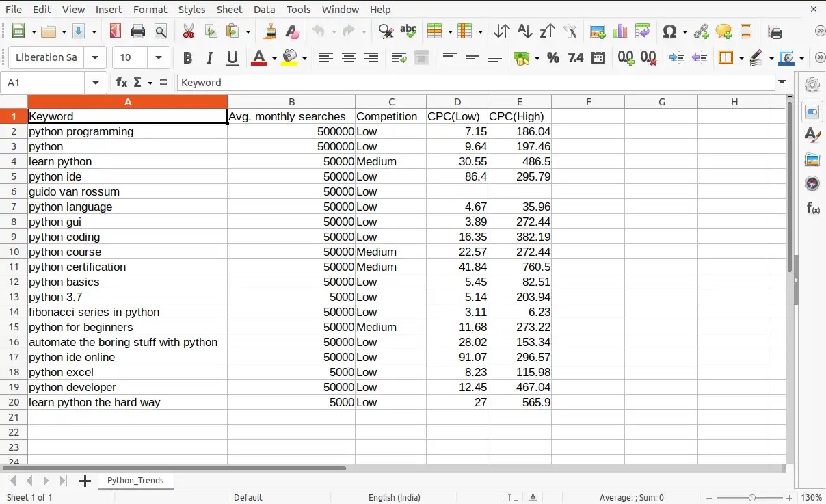This screenshot has height=504, width=826.
Task: Insert special character Omega
Action: [x=670, y=31]
